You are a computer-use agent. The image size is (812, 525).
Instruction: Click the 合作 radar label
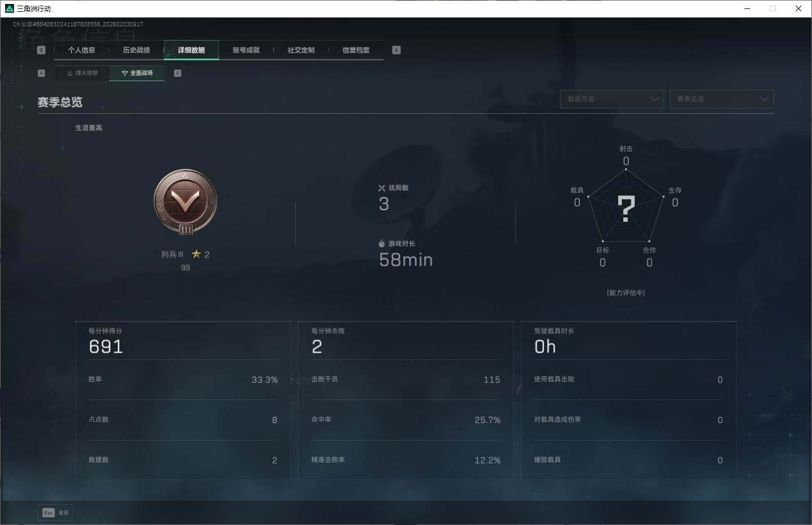[649, 250]
